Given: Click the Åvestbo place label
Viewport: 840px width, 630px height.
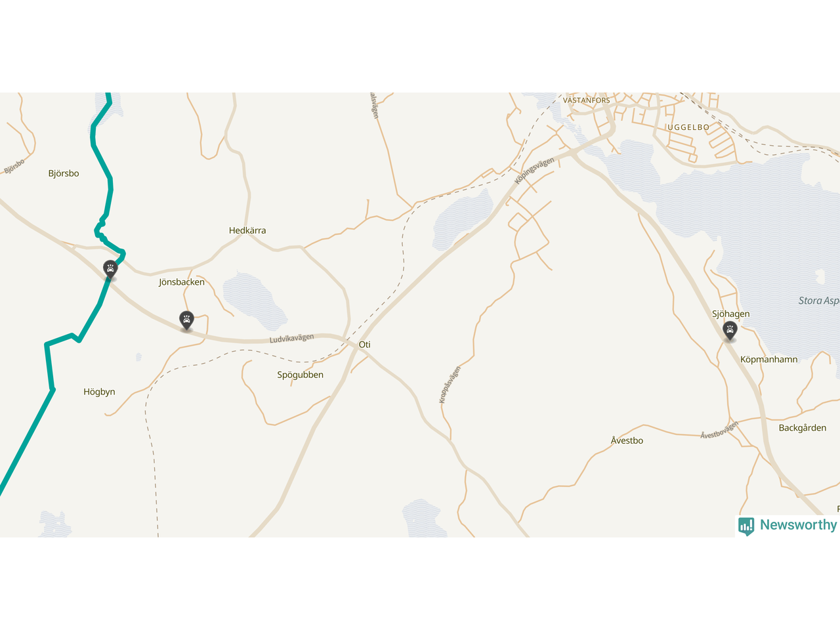Looking at the screenshot, I should pos(627,440).
